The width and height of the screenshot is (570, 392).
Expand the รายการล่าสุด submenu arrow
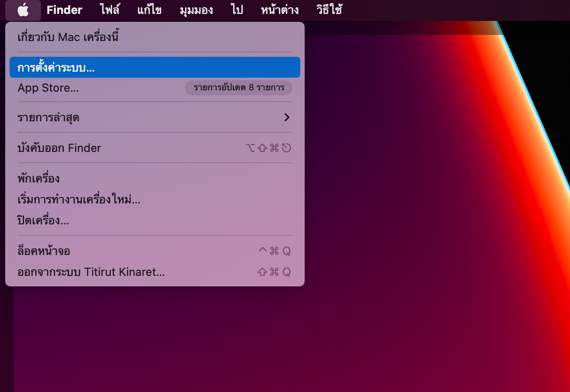286,117
